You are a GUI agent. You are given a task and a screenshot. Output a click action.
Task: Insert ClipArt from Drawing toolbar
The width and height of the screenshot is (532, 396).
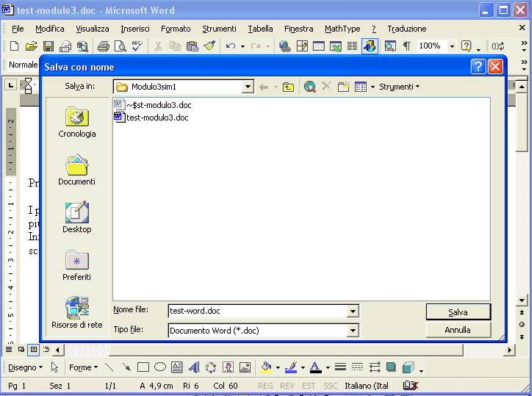pyautogui.click(x=228, y=367)
